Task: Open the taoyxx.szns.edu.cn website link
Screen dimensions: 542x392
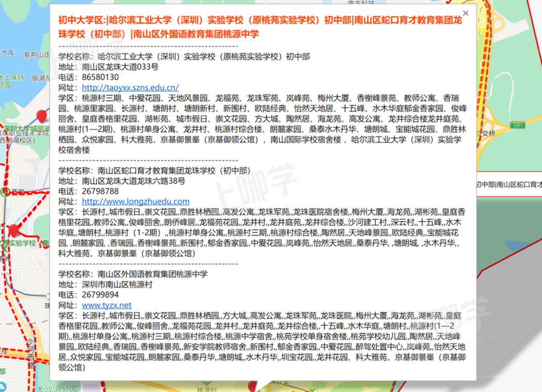Action: point(130,88)
